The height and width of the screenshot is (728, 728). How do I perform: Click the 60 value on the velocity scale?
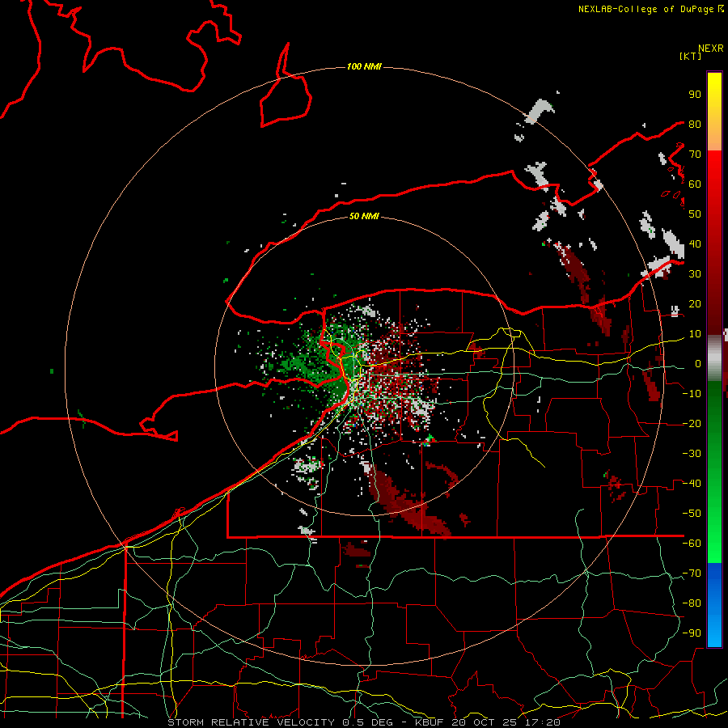click(x=695, y=184)
